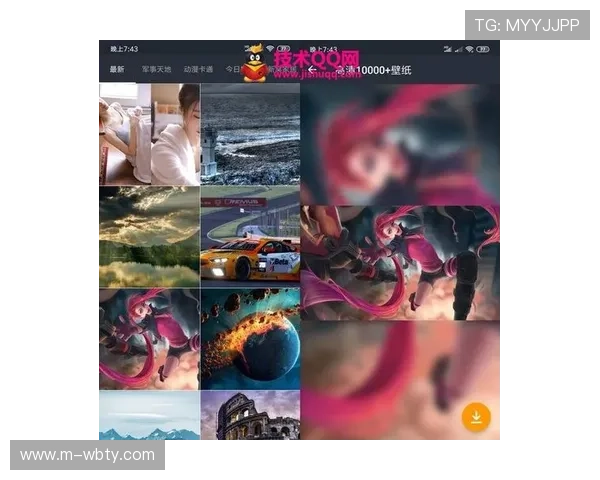Image resolution: width=600 pixels, height=480 pixels.
Task: Choose the yellow race car wallpaper
Action: click(250, 236)
